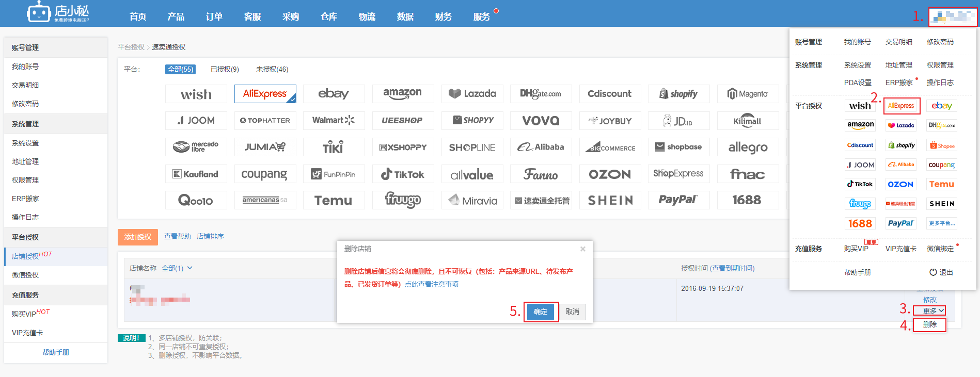The image size is (980, 377).
Task: Open the 首页 top menu
Action: click(x=138, y=17)
